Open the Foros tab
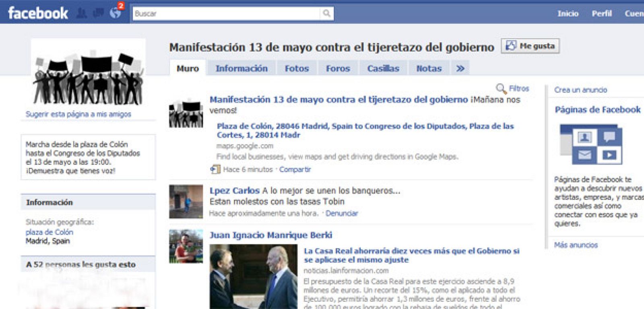This screenshot has height=309, width=644. coord(338,68)
